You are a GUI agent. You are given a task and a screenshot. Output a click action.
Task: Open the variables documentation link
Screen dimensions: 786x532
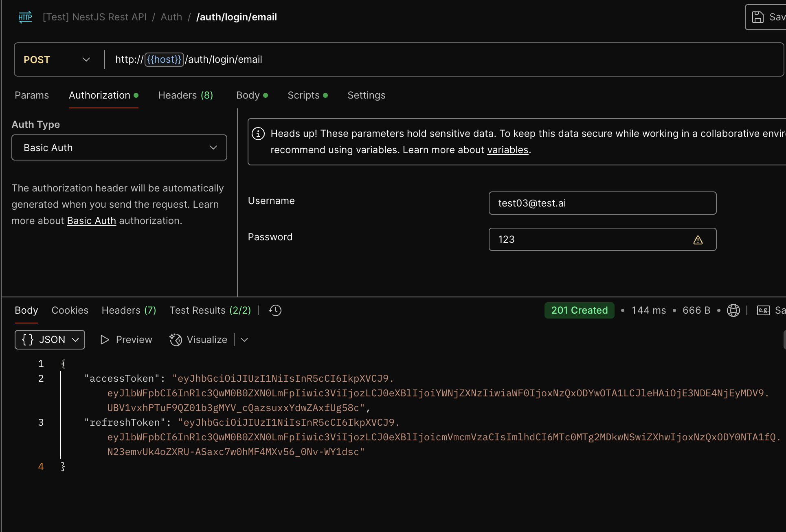point(507,150)
